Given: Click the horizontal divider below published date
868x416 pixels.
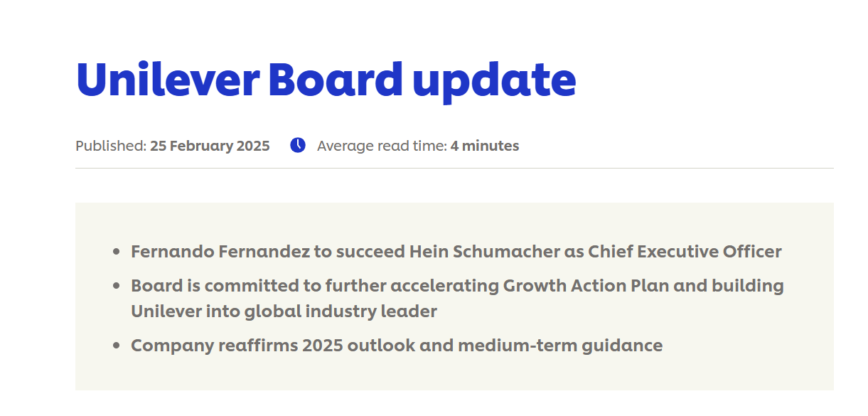Looking at the screenshot, I should pos(454,169).
